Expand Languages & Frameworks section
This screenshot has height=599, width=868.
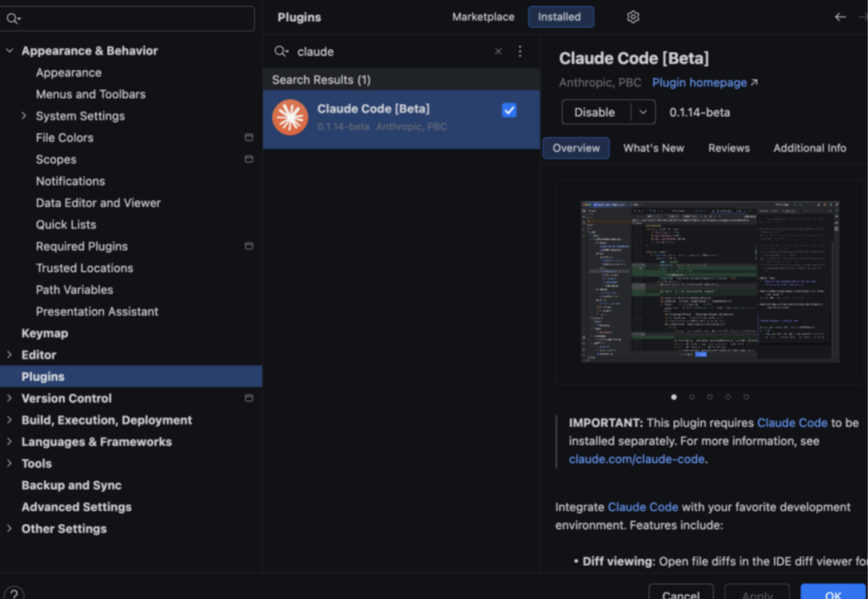pos(9,441)
